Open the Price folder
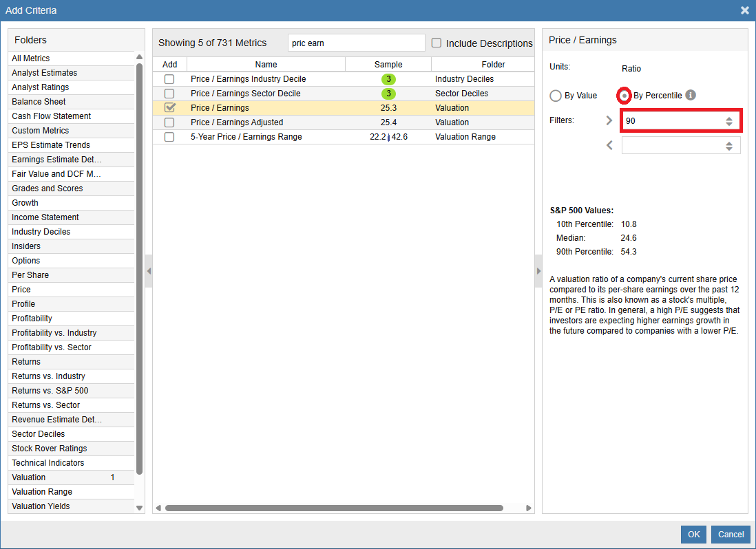Screen dimensions: 756x549 (x=71, y=290)
